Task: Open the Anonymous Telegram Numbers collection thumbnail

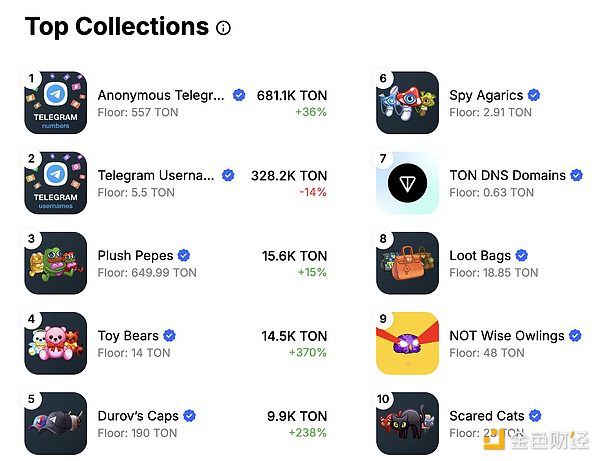Action: click(55, 103)
